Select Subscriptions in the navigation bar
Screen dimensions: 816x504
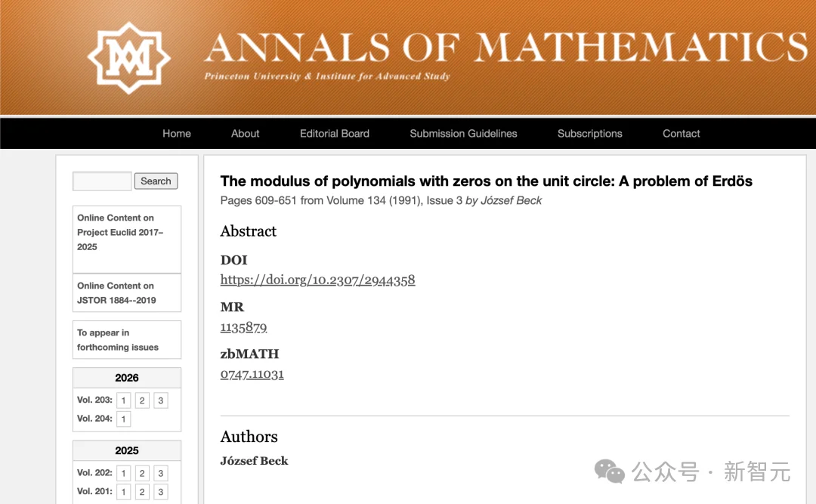pos(589,133)
